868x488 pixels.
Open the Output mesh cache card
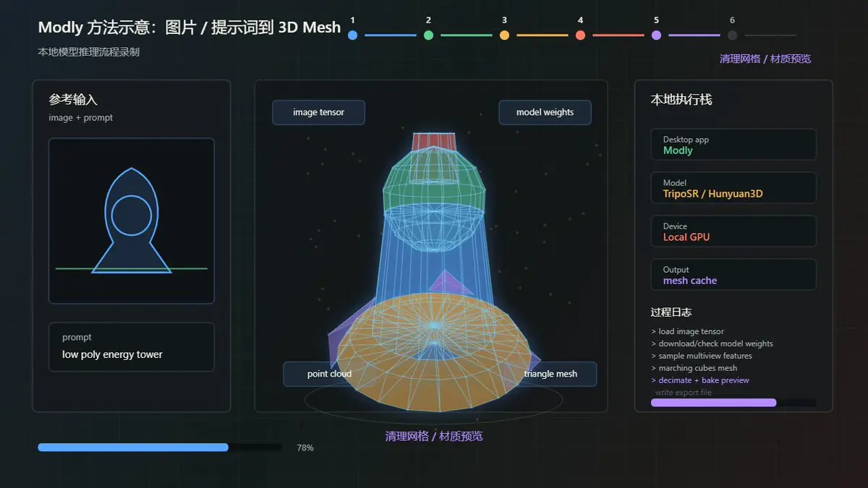tap(733, 275)
